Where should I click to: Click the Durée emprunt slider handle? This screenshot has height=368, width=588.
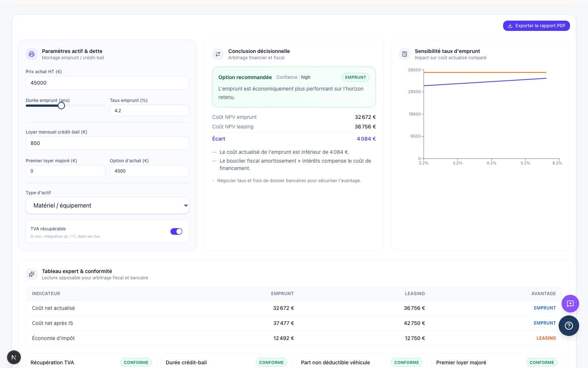61,106
